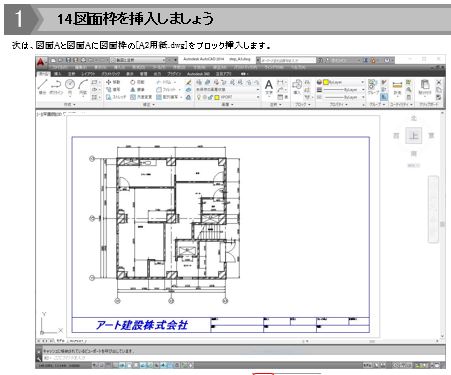Expand the Draw panel flyout
The image size is (451, 375).
click(x=70, y=105)
